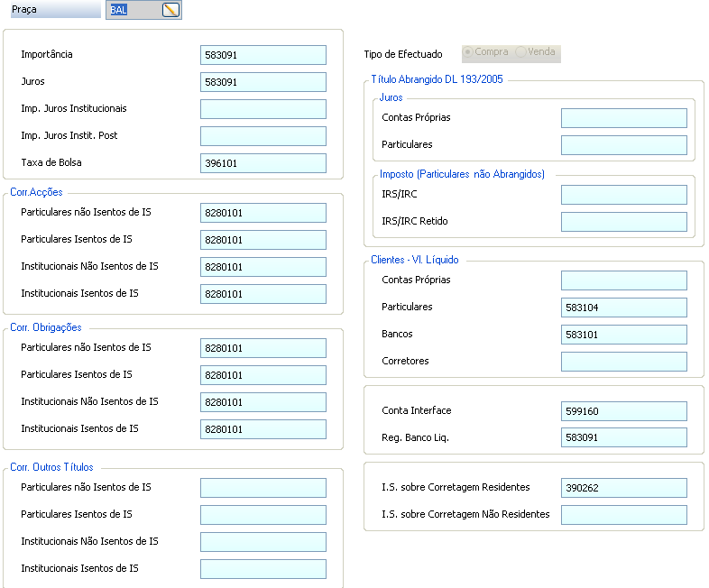Click the Corretores empty field
Screen dimensions: 709x588
click(624, 362)
